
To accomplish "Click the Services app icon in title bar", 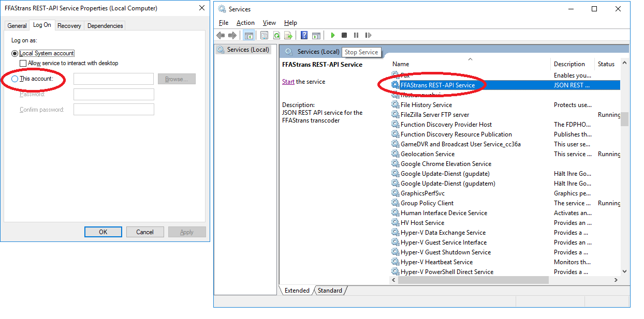I will [x=222, y=9].
